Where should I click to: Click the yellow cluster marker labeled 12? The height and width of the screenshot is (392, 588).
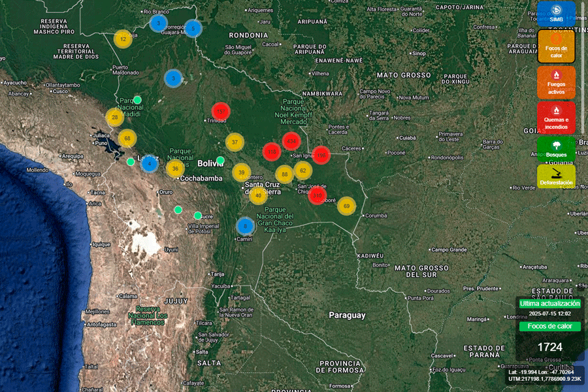(123, 39)
